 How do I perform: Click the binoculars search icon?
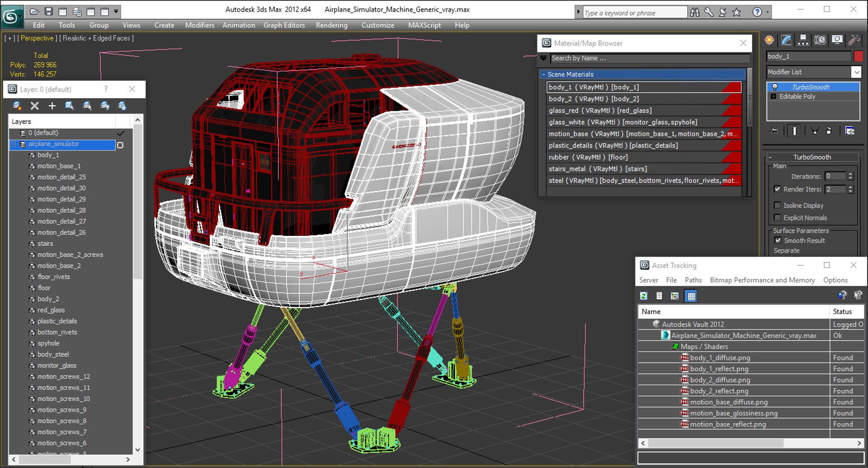point(695,13)
